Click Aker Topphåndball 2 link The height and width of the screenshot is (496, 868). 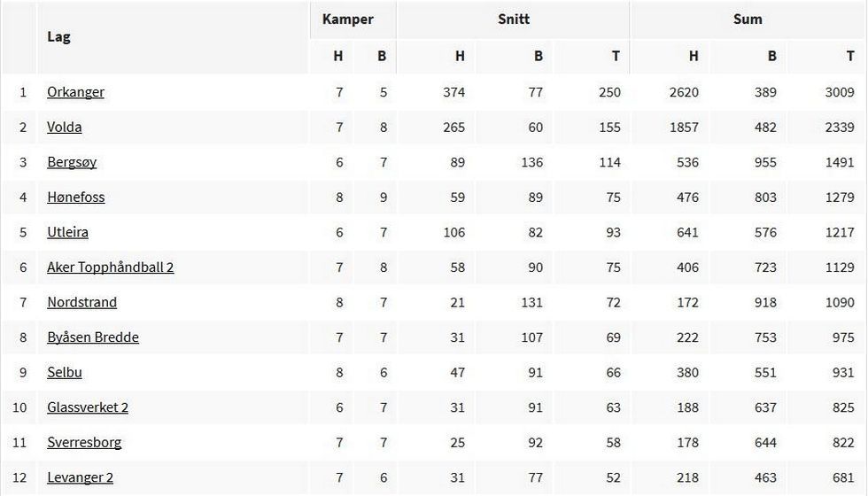110,267
